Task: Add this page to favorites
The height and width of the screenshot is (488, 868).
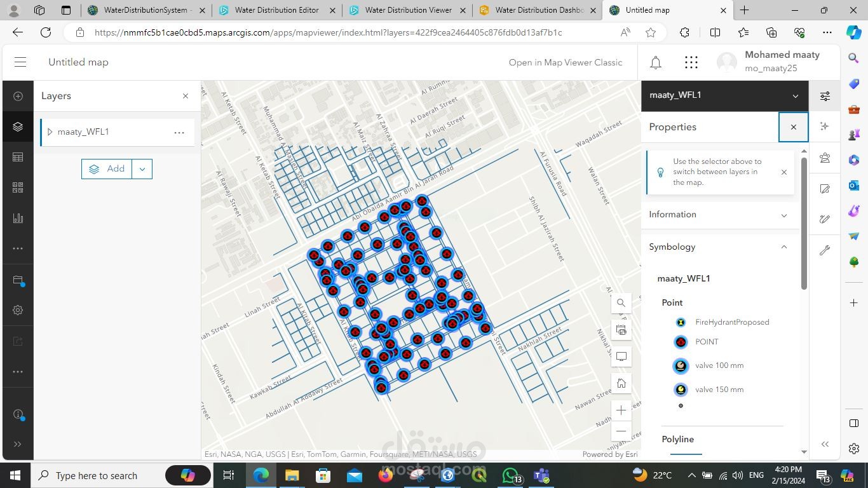Action: point(651,32)
